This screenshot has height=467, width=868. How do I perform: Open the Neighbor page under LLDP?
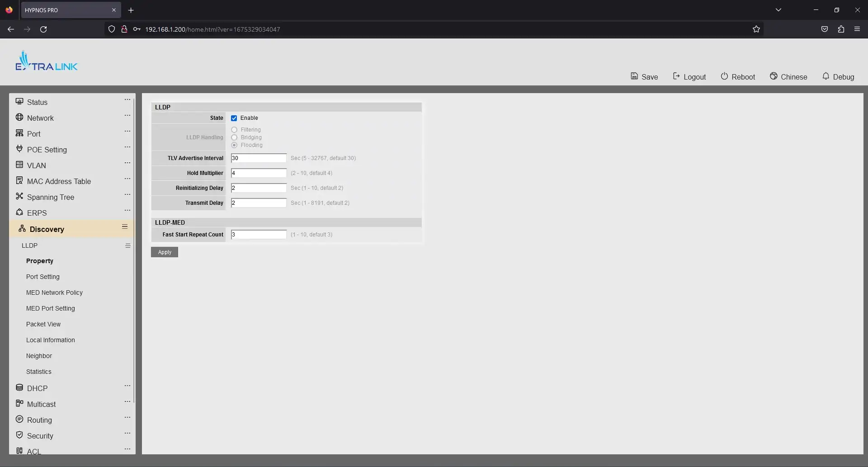coord(39,356)
